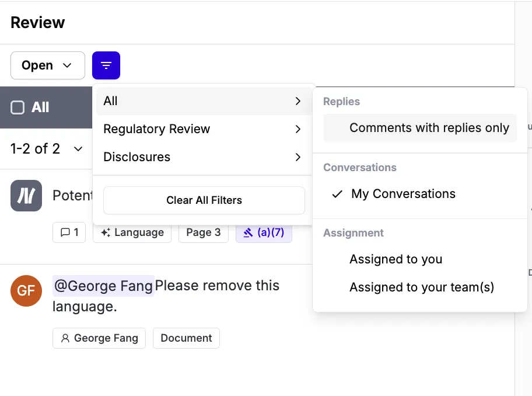532x396 pixels.
Task: Click the Document tag
Action: [x=186, y=338]
